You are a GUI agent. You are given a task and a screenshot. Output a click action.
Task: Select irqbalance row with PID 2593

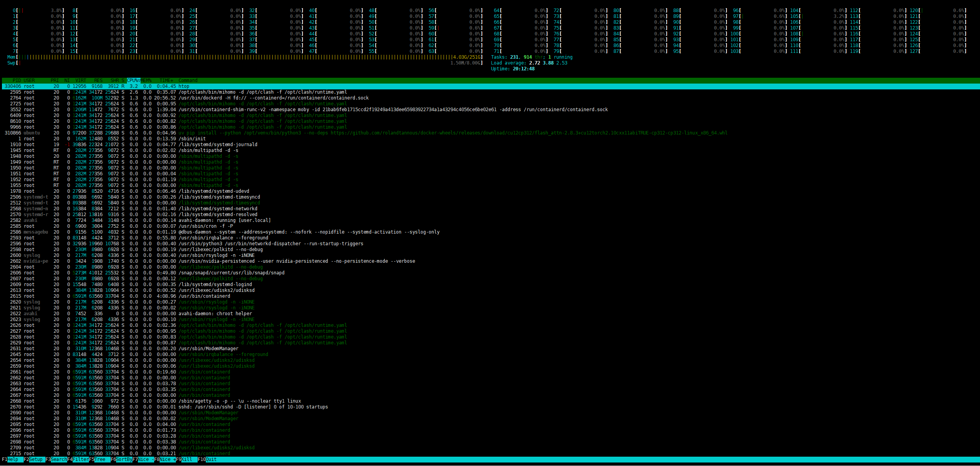[490, 238]
